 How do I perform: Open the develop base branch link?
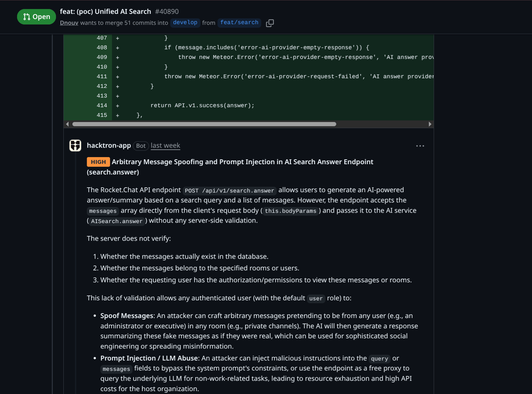point(185,23)
